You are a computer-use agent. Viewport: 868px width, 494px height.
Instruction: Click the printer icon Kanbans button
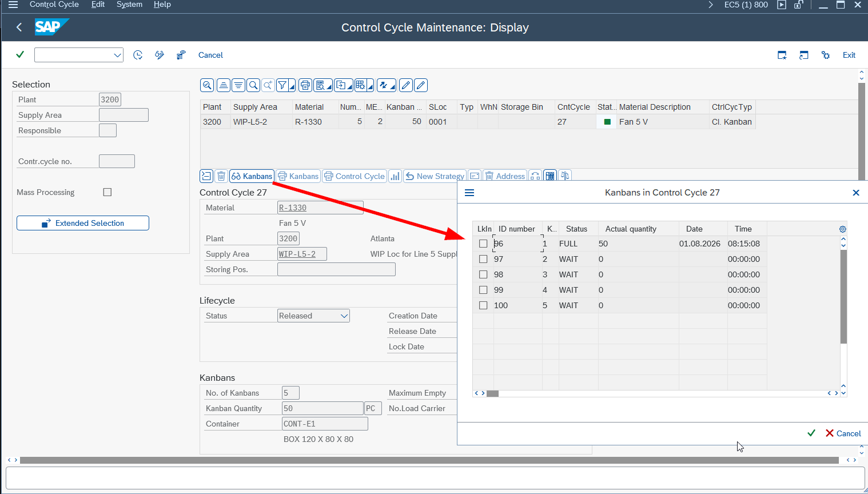pos(298,176)
